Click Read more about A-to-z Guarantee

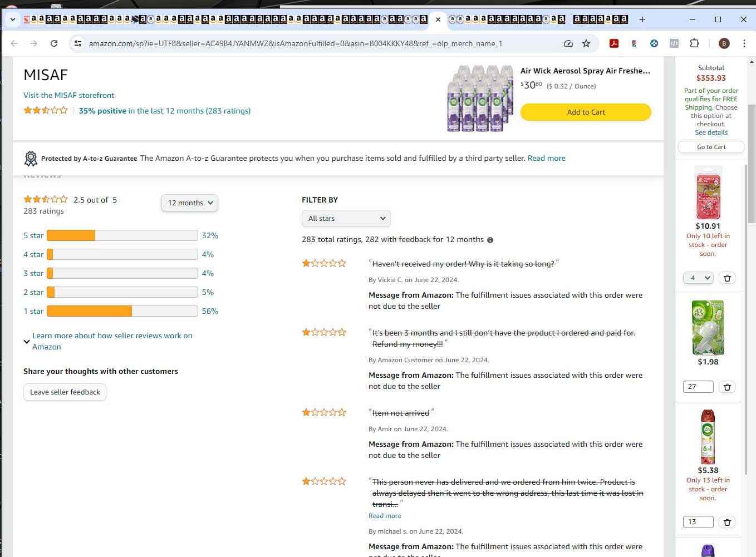(546, 158)
